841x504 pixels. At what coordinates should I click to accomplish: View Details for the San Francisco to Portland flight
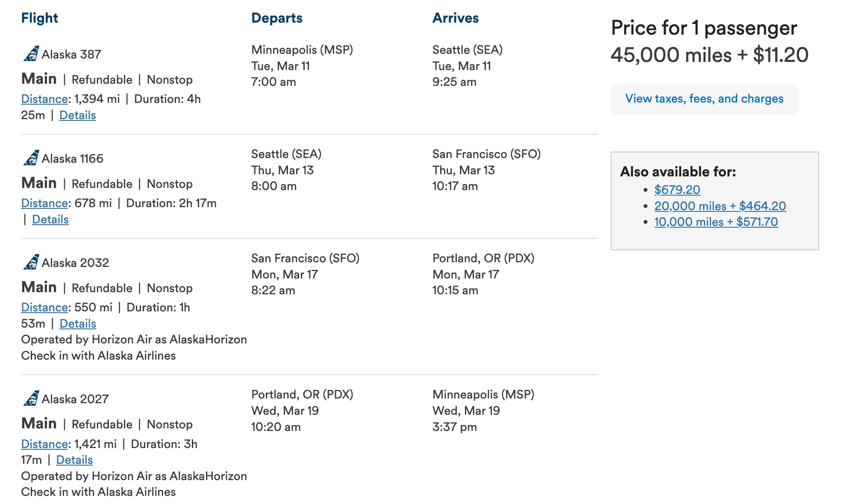[77, 323]
